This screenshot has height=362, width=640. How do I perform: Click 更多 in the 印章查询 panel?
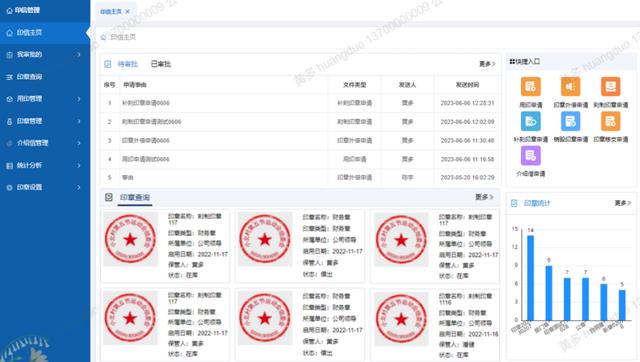coord(484,197)
